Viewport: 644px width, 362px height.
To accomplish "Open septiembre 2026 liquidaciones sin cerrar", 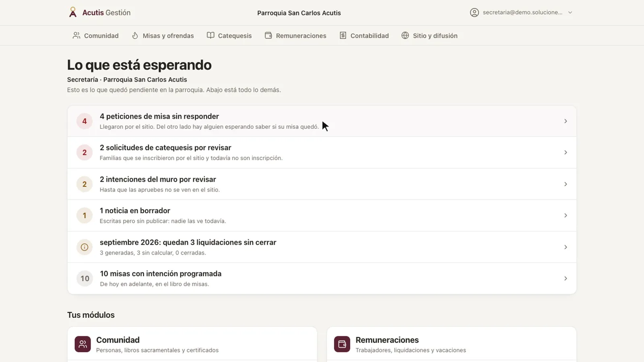I will [x=322, y=247].
